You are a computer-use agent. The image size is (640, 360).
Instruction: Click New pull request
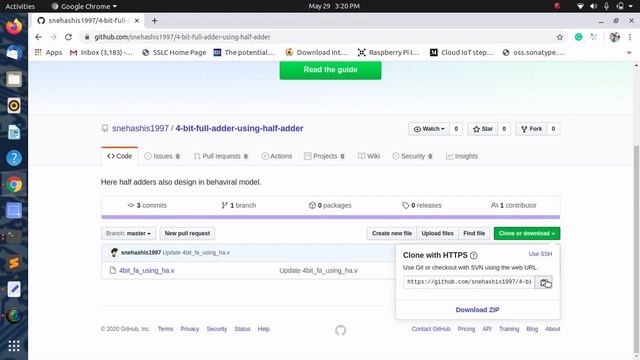[x=187, y=233]
